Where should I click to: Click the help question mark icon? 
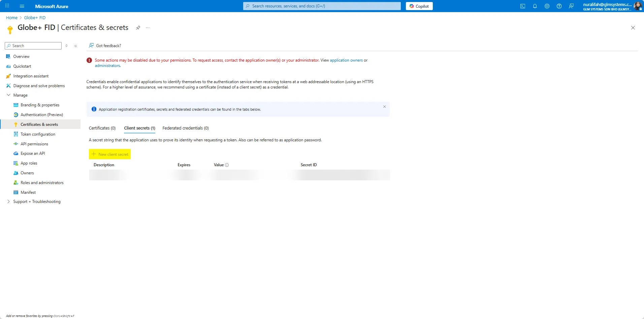pos(559,6)
